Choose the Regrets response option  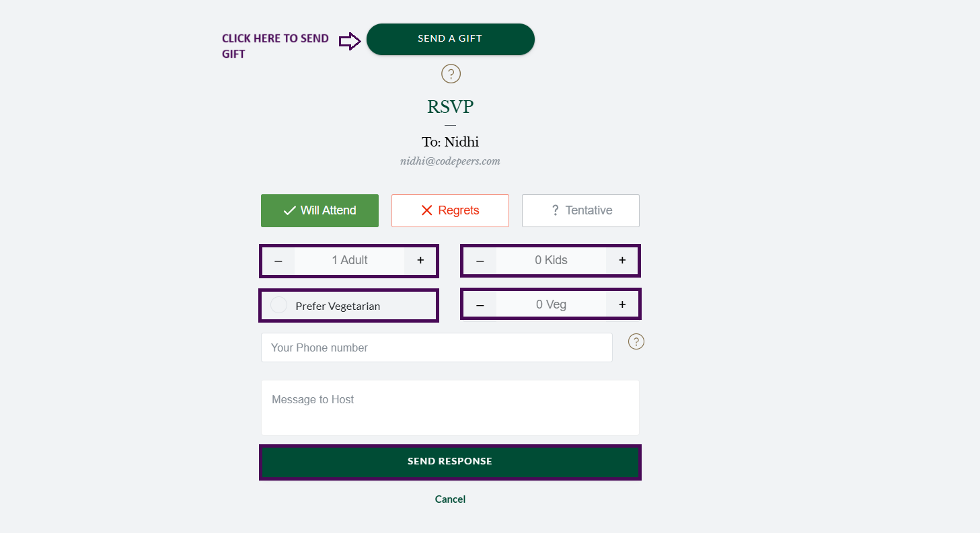(x=450, y=210)
